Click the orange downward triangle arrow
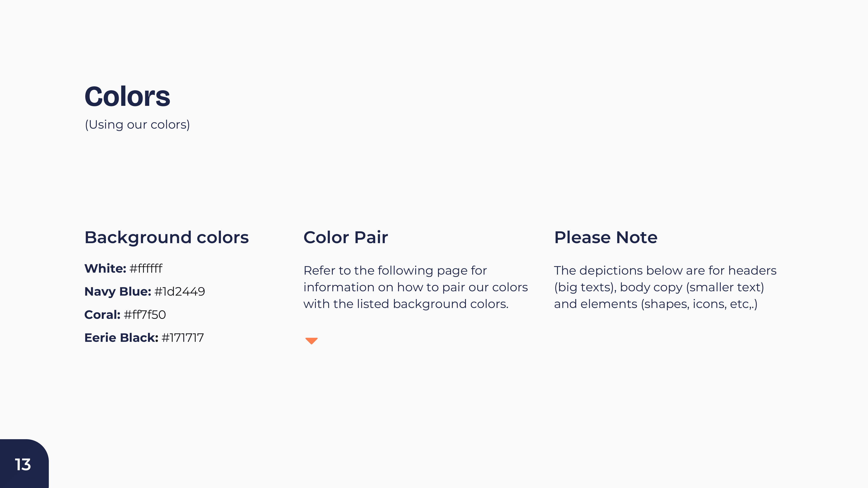This screenshot has height=488, width=868. tap(311, 341)
